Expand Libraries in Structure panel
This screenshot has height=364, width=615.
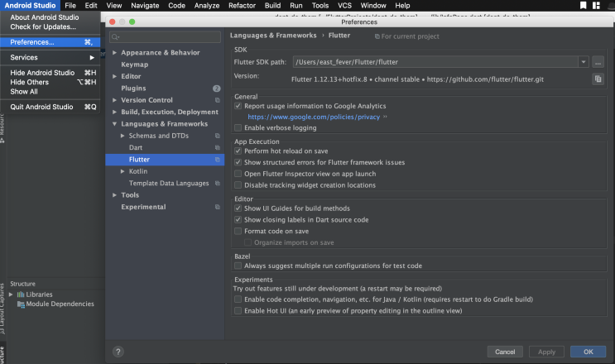[11, 295]
